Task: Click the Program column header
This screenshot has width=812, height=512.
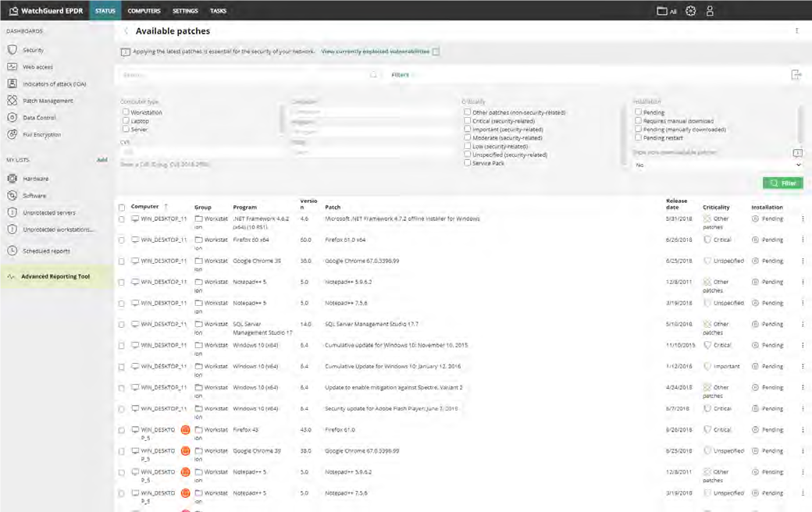Action: coord(245,207)
